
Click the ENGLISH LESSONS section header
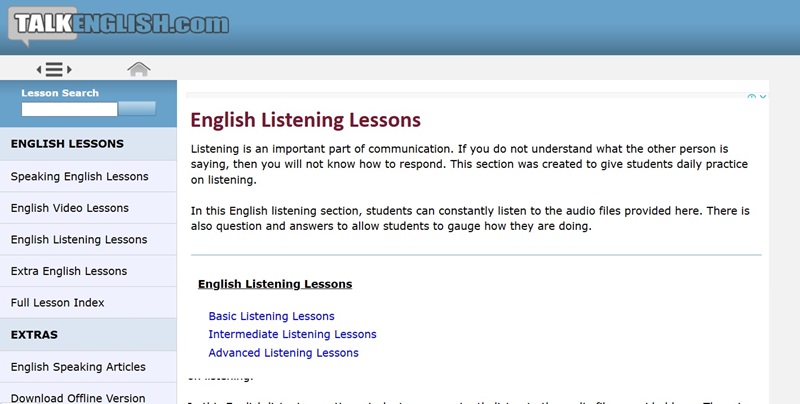(67, 144)
